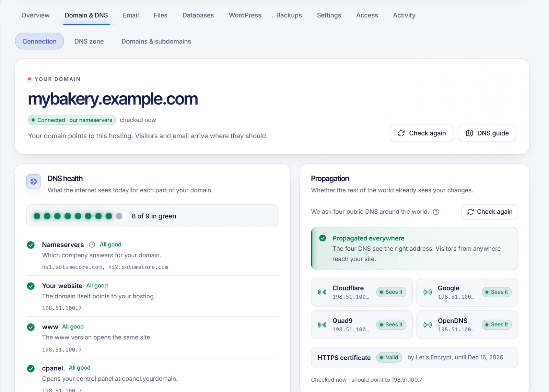Click the green check icon for www row
The width and height of the screenshot is (549, 392).
click(x=31, y=327)
